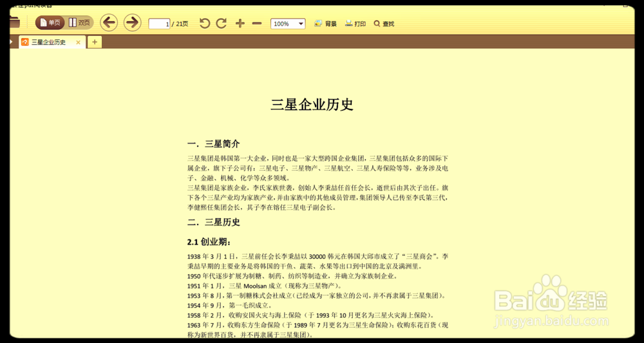The height and width of the screenshot is (343, 644).
Task: Click the line starting 1954 年 9 月
Action: (230, 306)
